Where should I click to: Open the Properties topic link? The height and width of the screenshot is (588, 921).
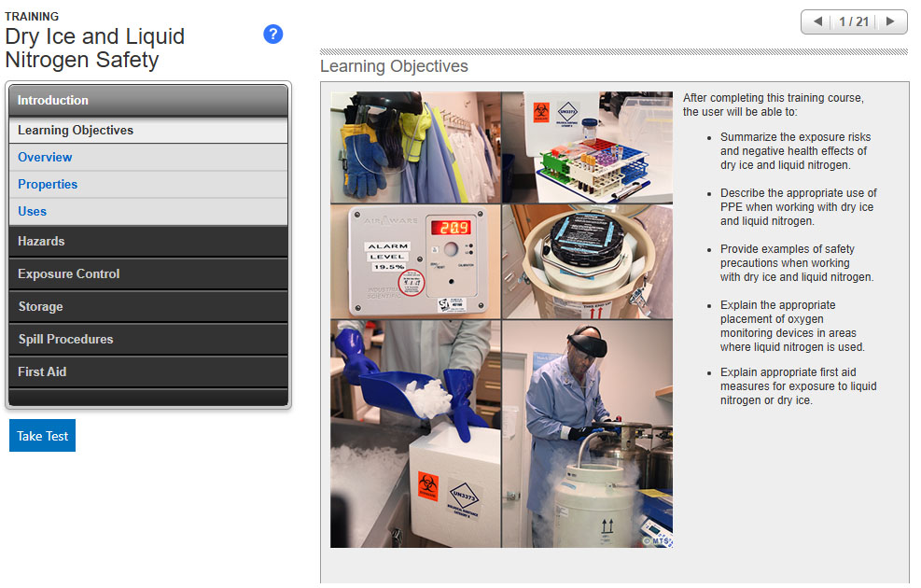[x=48, y=185]
